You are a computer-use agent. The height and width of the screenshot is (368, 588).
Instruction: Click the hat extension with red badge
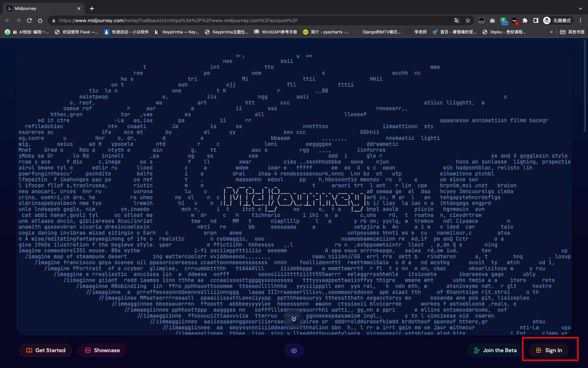point(515,21)
